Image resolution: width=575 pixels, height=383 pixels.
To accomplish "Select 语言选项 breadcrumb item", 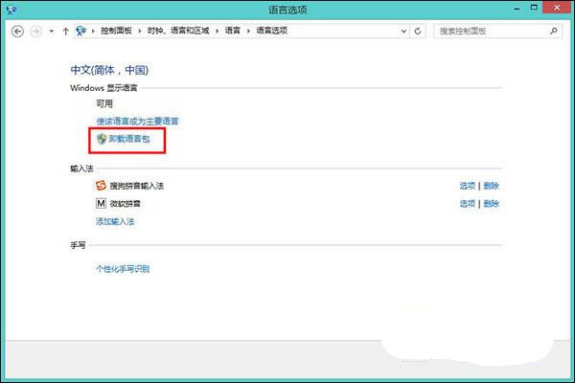I will coord(272,30).
